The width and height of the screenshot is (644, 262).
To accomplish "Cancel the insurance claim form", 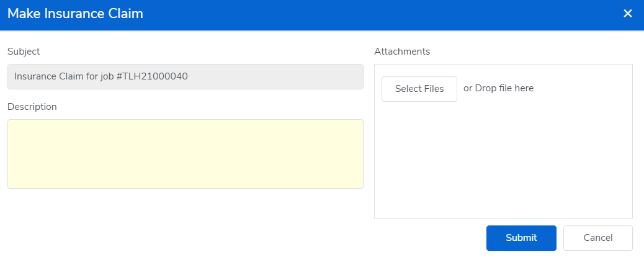I will (x=597, y=238).
